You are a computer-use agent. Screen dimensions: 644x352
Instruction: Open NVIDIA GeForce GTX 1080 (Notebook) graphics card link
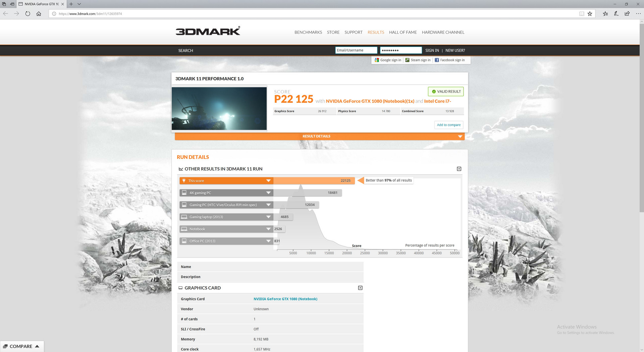pos(285,299)
